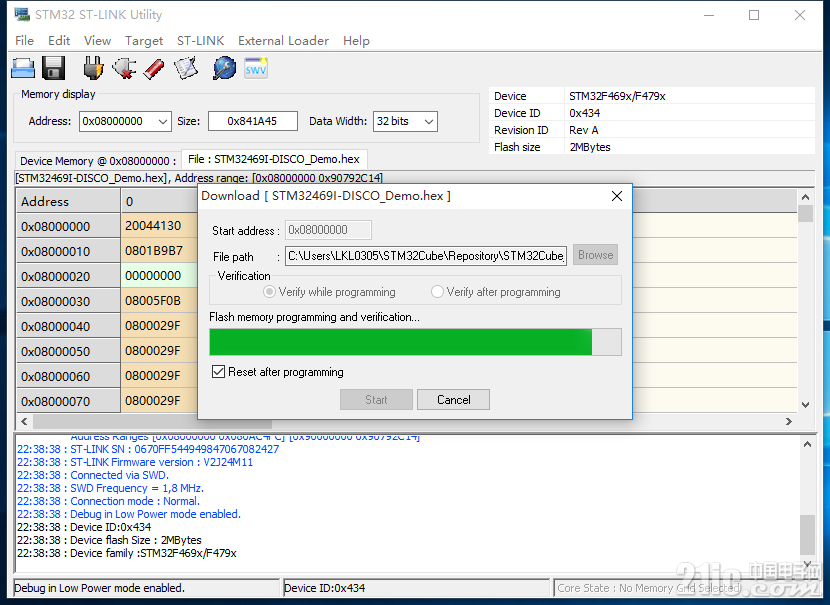Click the Connected via SWD log line
The height and width of the screenshot is (605, 830).
tap(93, 475)
